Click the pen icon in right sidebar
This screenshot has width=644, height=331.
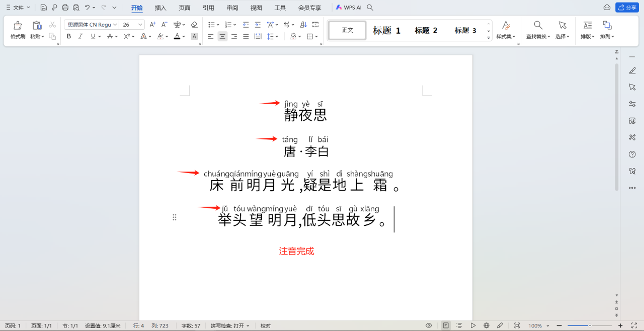tap(632, 71)
